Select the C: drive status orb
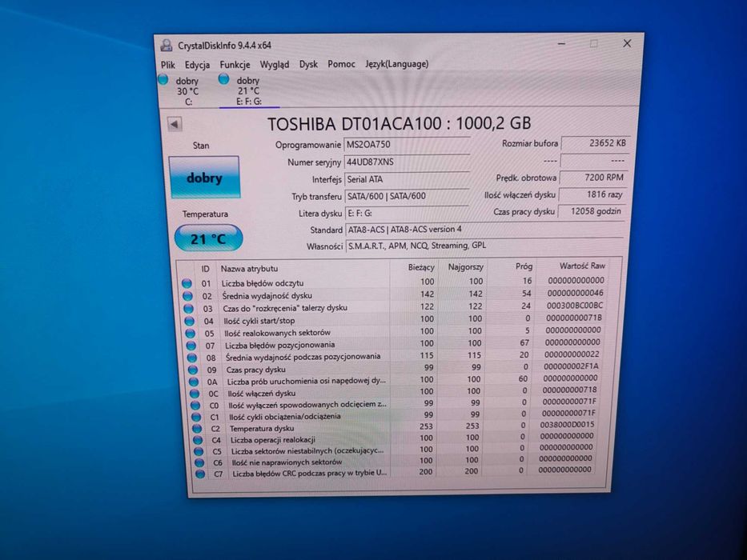This screenshot has width=747, height=560. [x=163, y=79]
